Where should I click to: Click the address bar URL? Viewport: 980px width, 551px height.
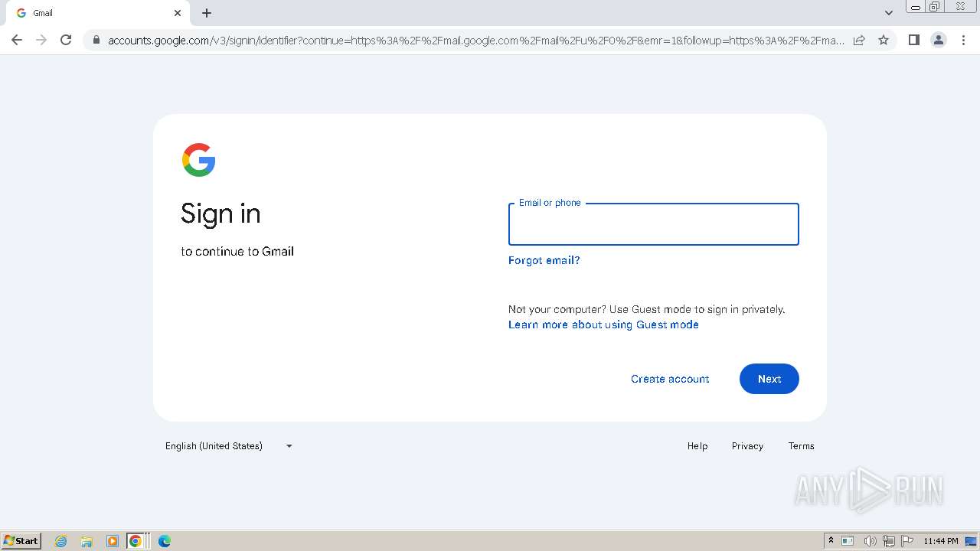pyautogui.click(x=475, y=41)
